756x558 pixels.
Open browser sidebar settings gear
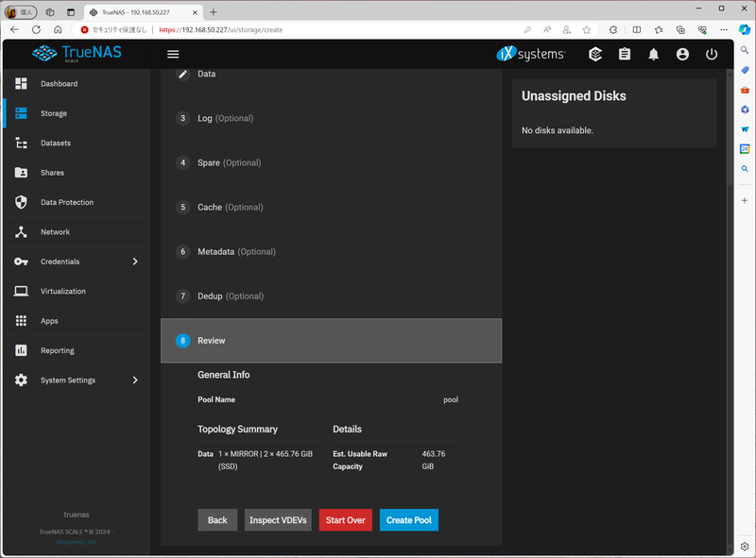click(745, 547)
